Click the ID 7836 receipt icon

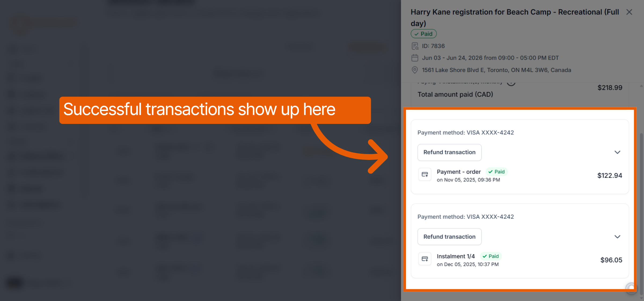pos(415,46)
